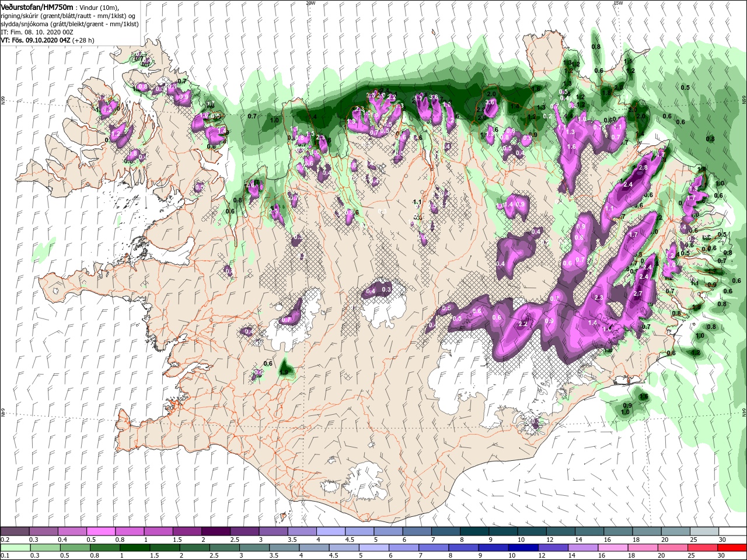Pick lower legend swatch between 3.5 and 4
The image size is (747, 560).
pyautogui.click(x=283, y=548)
